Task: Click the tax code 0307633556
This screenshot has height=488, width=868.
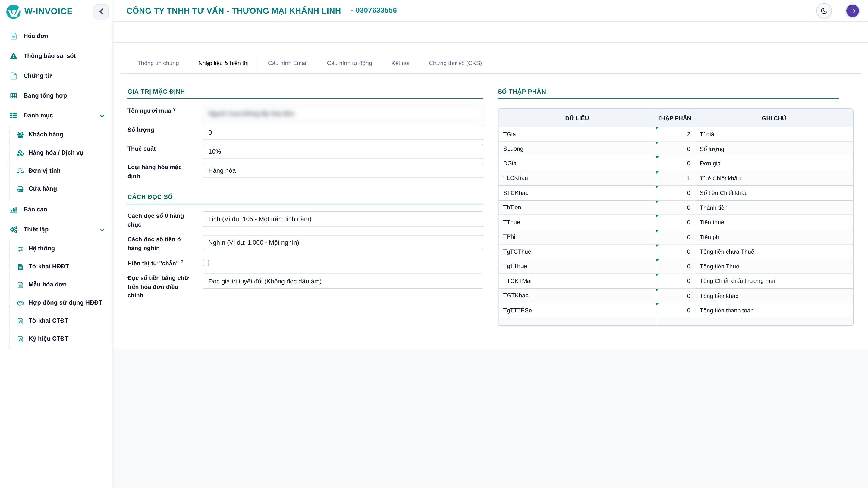Action: point(376,11)
